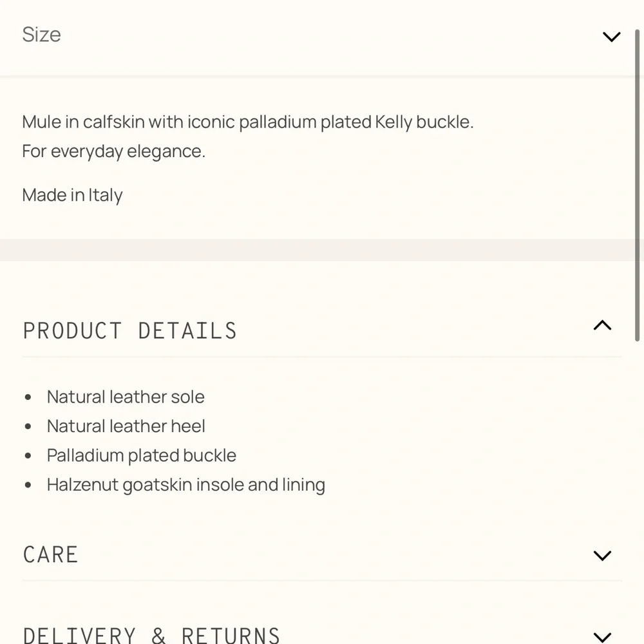This screenshot has width=644, height=644.
Task: Click the bullet before 'Palladium plated buckle'
Action: tap(28, 456)
